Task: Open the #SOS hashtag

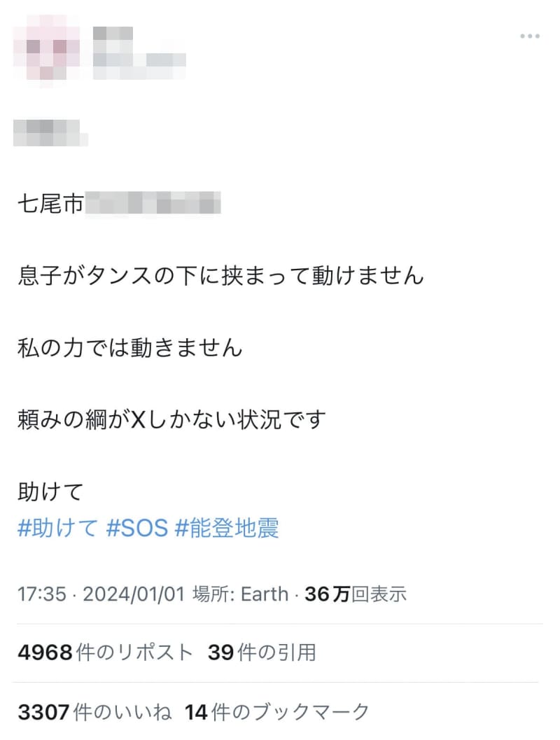Action: pos(136,527)
